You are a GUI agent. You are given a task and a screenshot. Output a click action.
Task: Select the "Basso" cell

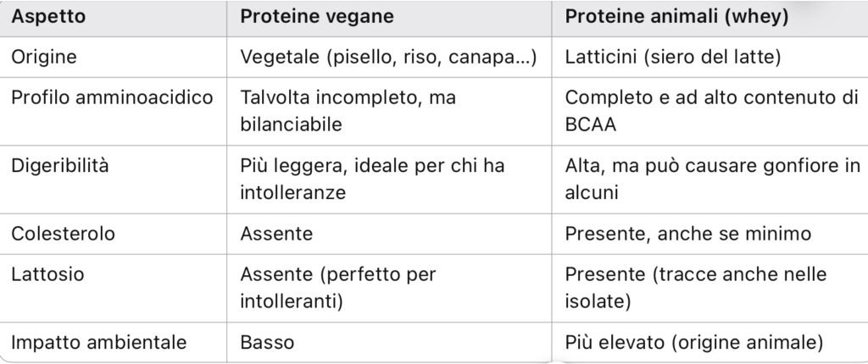click(x=267, y=342)
